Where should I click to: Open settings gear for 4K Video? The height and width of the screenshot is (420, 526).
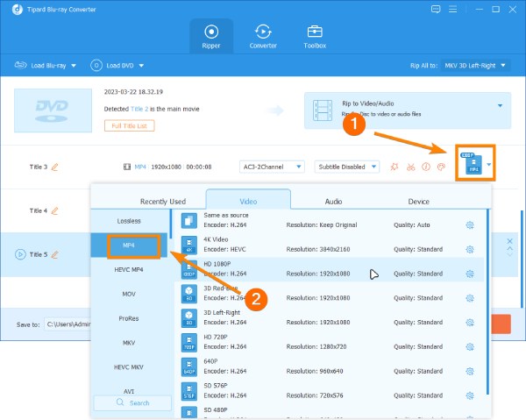pyautogui.click(x=470, y=250)
